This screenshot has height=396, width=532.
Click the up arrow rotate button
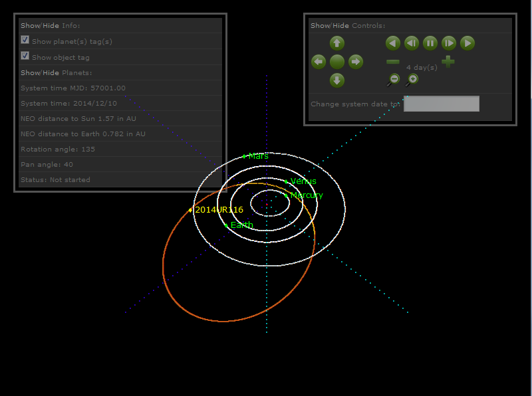[337, 43]
